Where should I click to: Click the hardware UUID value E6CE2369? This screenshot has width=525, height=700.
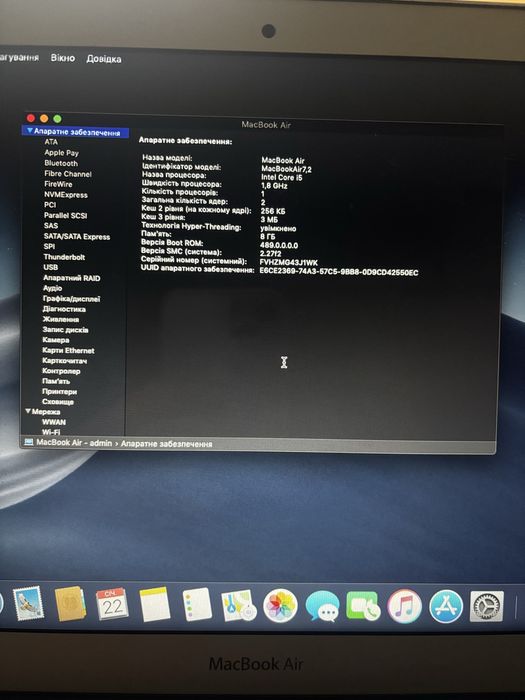339,272
